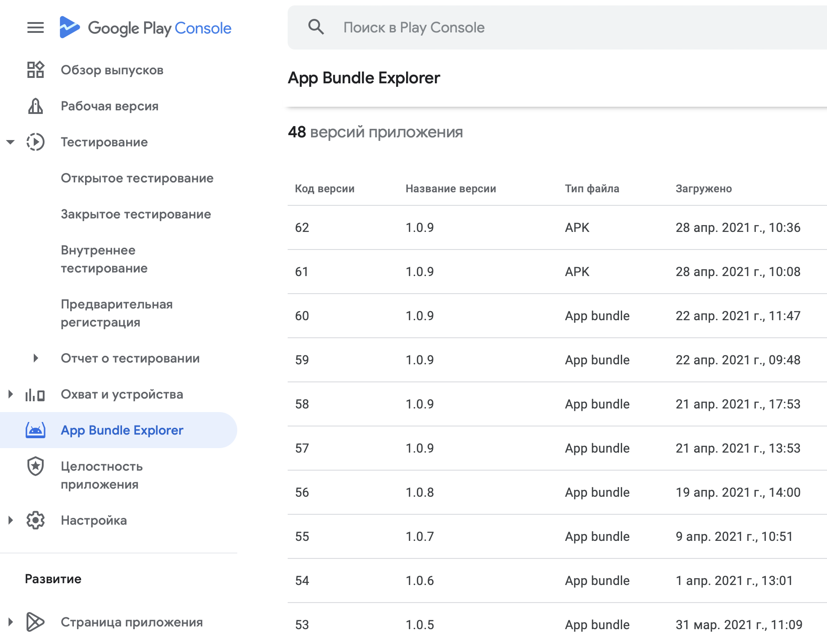
Task: Open version code 59 row
Action: [557, 360]
